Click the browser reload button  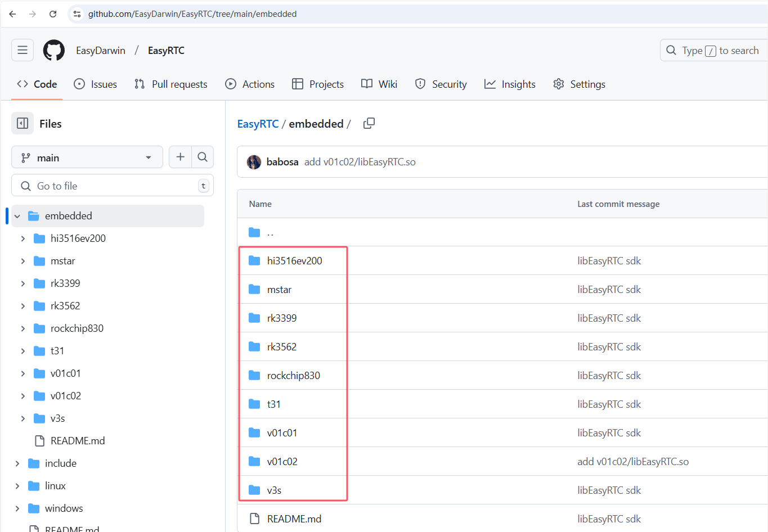(53, 13)
